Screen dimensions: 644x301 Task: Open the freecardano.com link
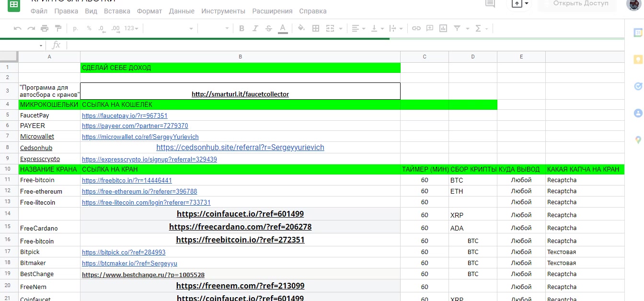point(240,227)
